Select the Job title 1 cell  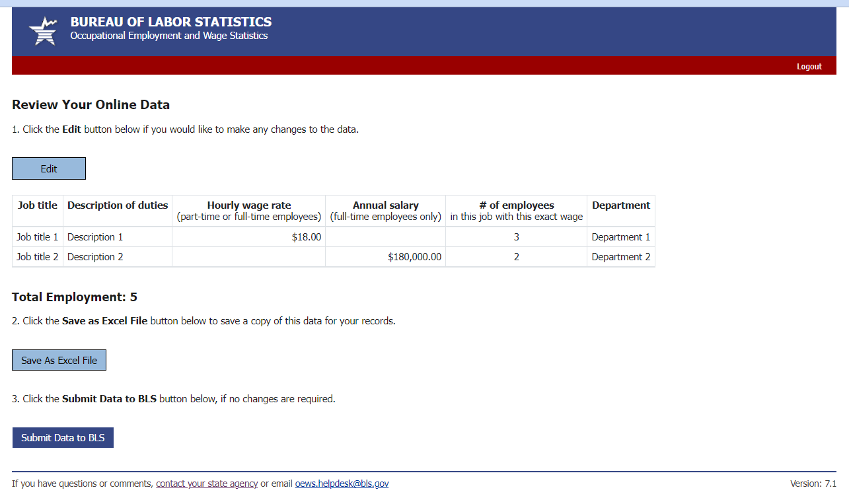click(38, 237)
